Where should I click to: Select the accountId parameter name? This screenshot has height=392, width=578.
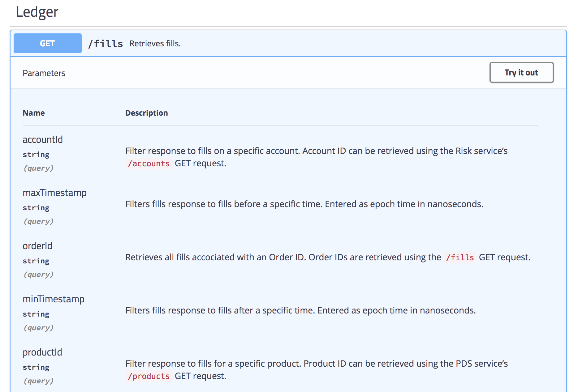(x=43, y=139)
